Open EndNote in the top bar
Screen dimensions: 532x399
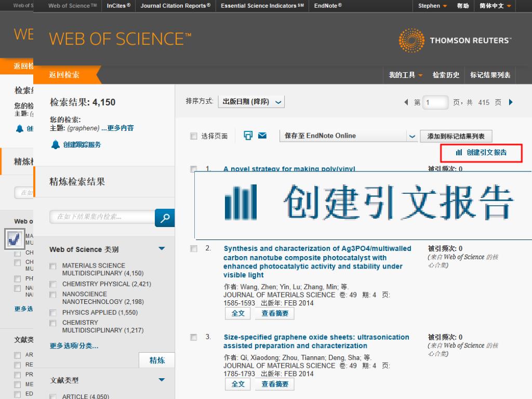pyautogui.click(x=328, y=6)
